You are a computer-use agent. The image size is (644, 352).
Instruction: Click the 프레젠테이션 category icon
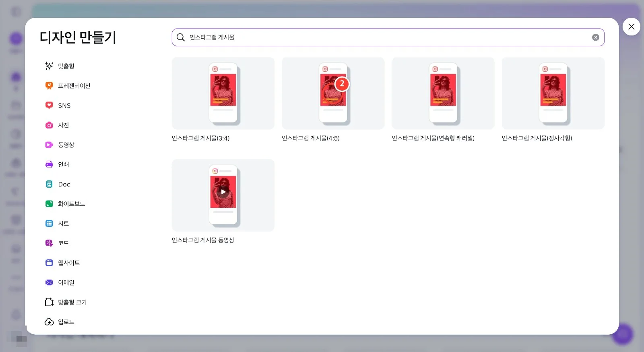coord(49,85)
